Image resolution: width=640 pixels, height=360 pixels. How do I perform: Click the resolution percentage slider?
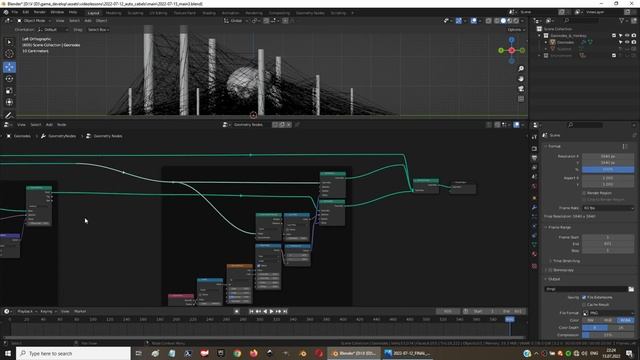click(608, 169)
